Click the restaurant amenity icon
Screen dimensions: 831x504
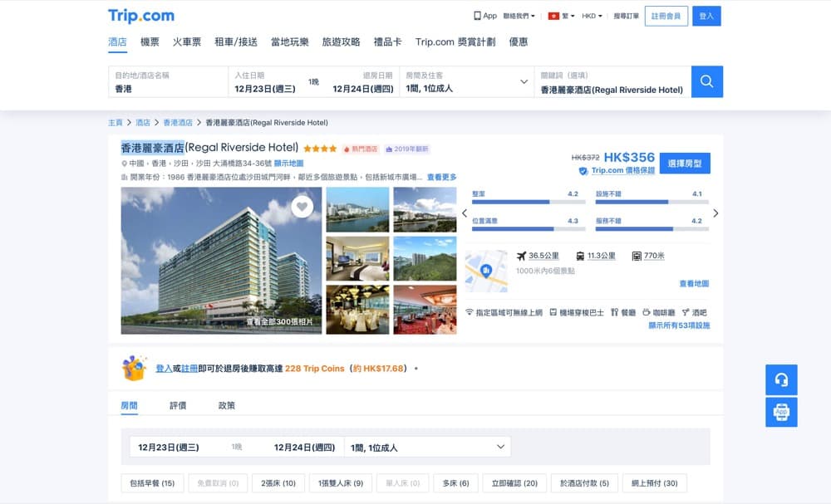tap(615, 312)
